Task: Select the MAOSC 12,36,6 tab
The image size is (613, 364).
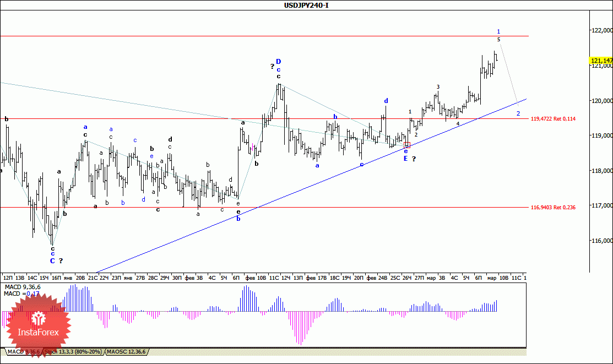Action: (126, 352)
